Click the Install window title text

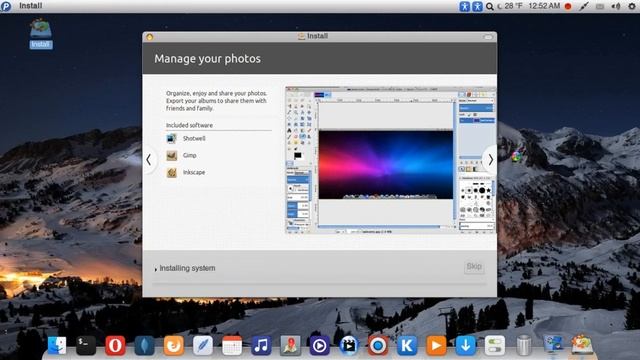[317, 36]
